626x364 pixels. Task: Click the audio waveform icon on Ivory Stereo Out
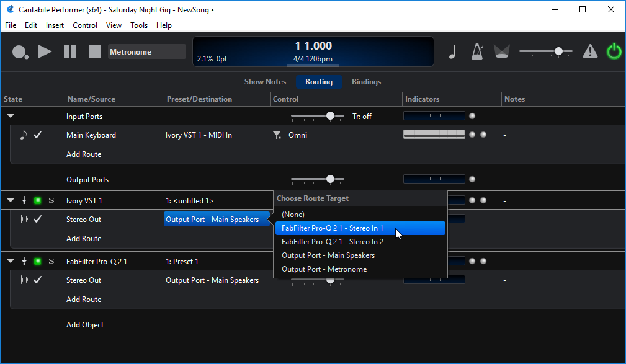click(23, 219)
